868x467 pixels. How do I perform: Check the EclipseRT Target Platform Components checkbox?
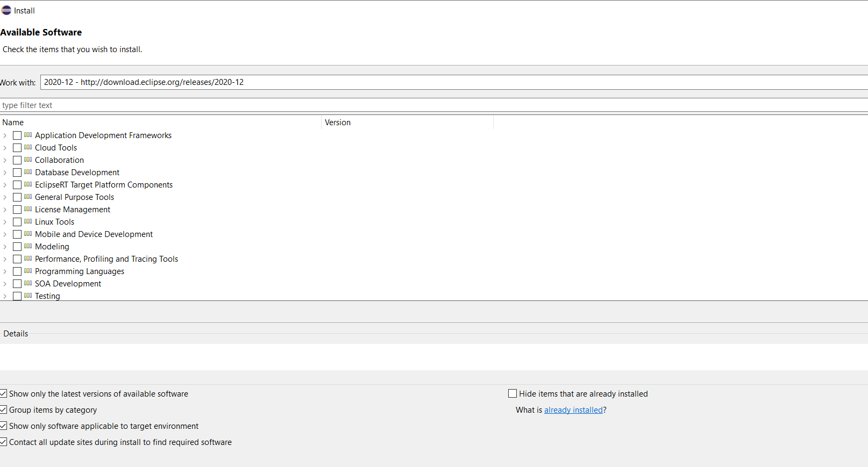click(x=17, y=185)
